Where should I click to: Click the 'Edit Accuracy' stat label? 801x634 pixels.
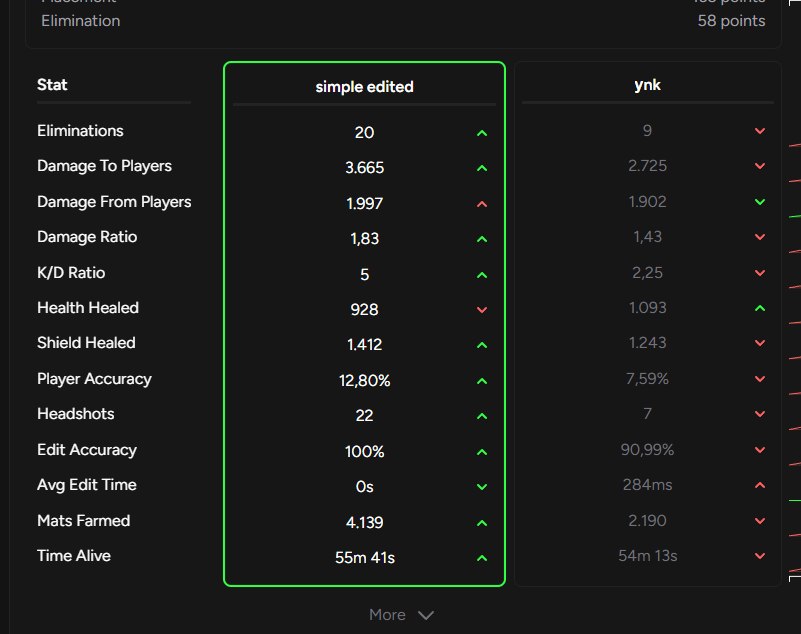coord(87,450)
